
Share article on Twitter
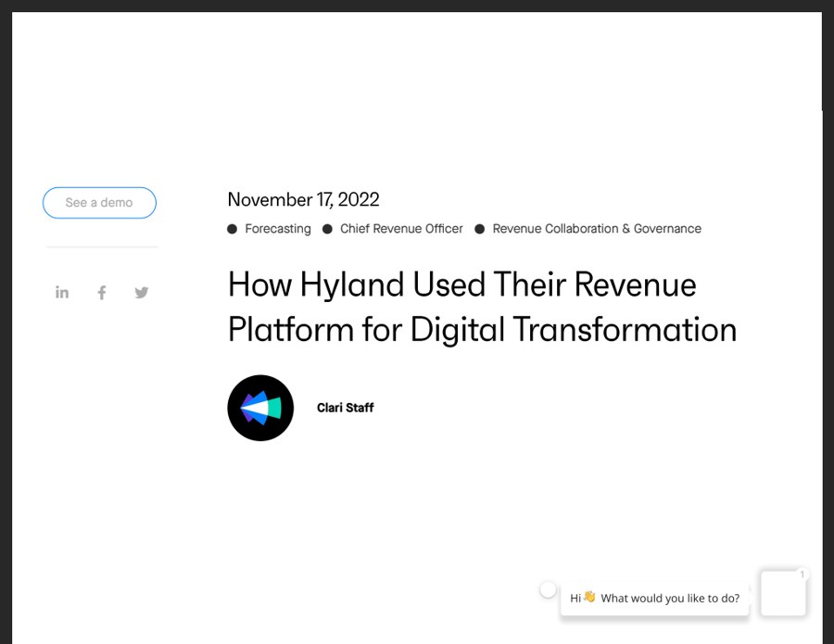click(142, 293)
